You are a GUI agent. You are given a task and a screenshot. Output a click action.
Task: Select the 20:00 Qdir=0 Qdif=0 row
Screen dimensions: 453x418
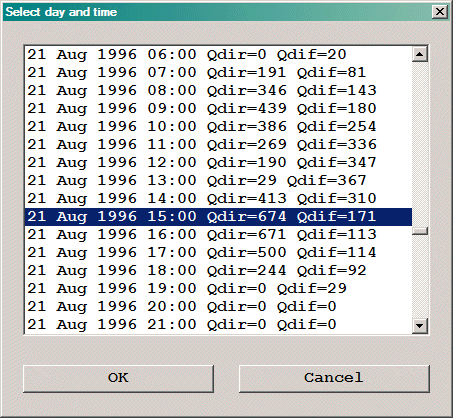point(219,306)
